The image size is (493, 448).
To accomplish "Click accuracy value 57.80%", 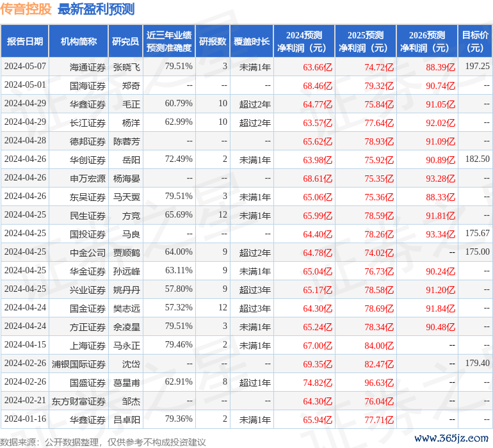I will [x=179, y=289].
